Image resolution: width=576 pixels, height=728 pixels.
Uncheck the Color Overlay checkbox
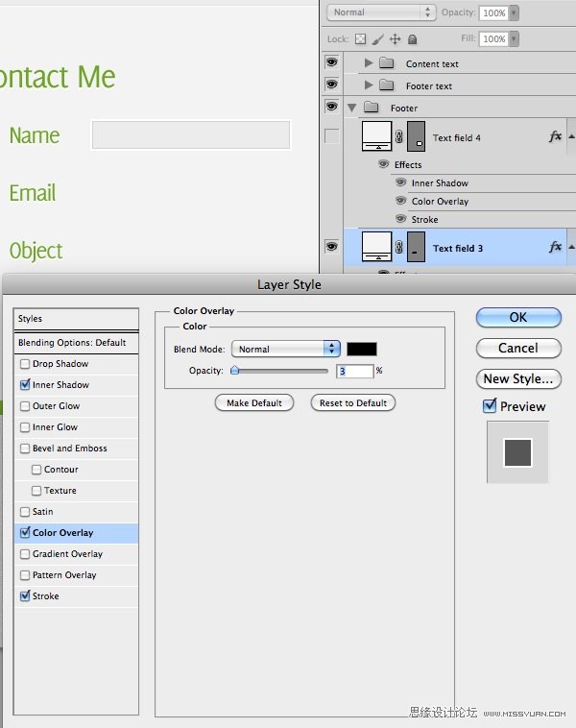[x=25, y=532]
